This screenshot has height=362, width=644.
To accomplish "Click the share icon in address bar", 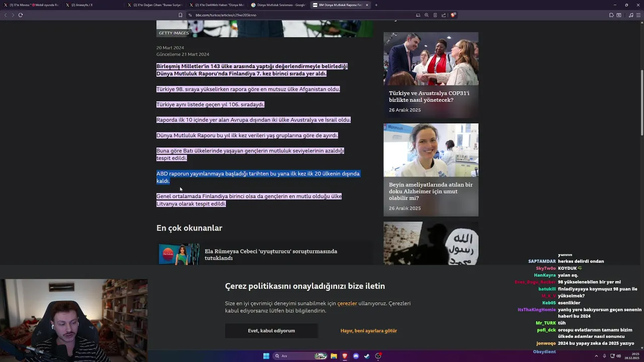I will point(443,15).
